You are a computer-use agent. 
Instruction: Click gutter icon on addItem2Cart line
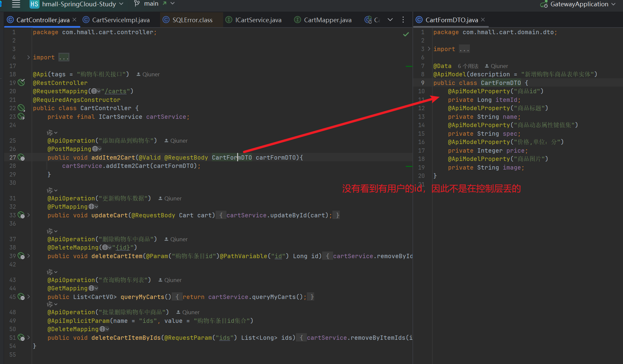[x=21, y=158]
